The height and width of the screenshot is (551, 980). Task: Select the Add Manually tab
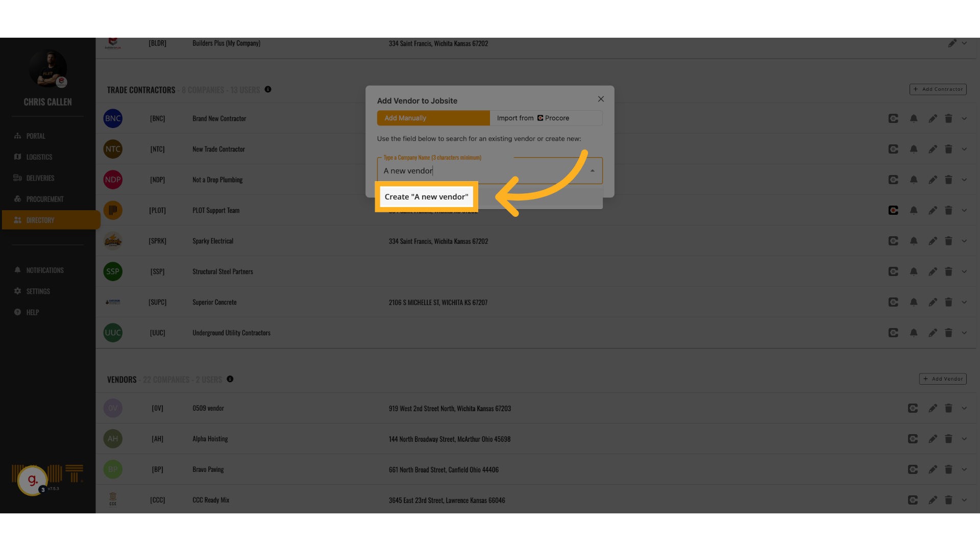pos(433,118)
